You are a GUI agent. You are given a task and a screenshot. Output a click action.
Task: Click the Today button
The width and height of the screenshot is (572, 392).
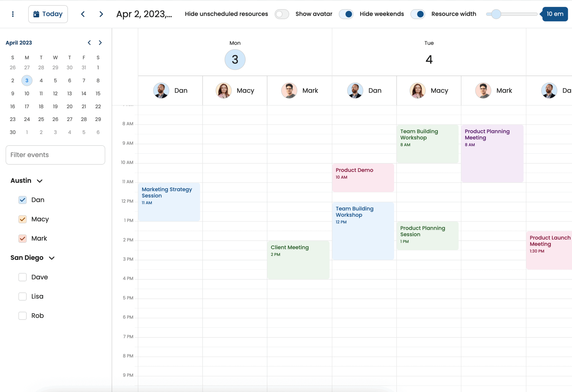click(x=48, y=14)
